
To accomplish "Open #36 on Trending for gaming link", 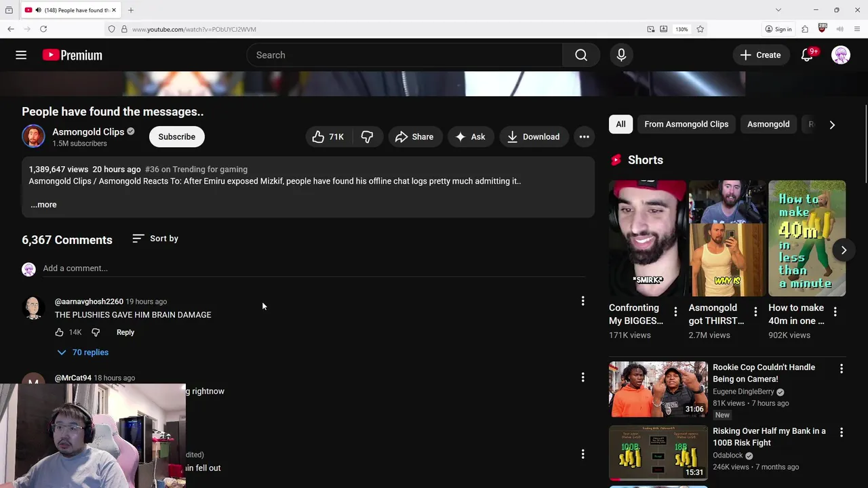I will pyautogui.click(x=196, y=169).
